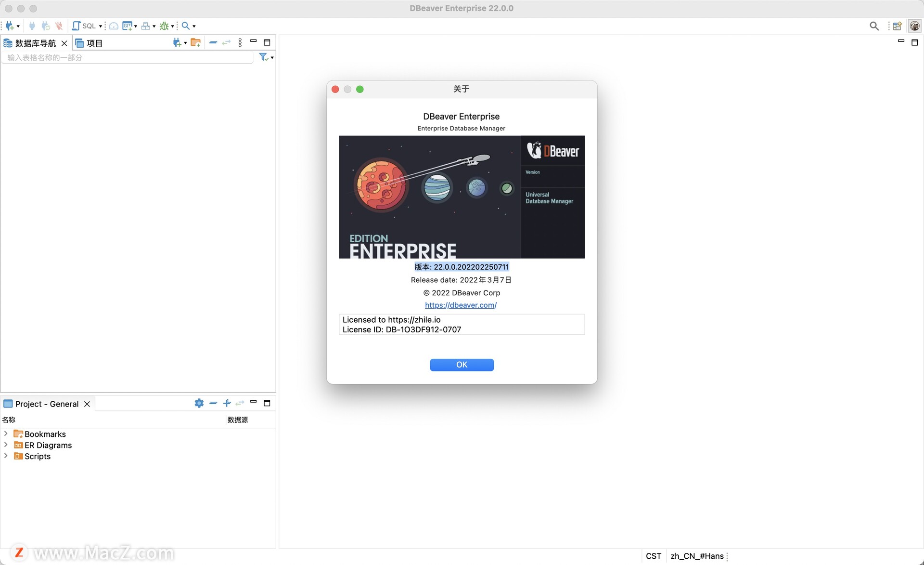The height and width of the screenshot is (565, 924).
Task: Create new folder in navigator panel
Action: pyautogui.click(x=195, y=43)
